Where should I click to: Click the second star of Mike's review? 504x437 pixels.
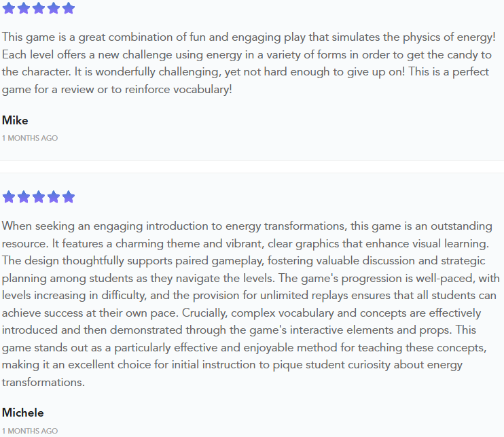[x=24, y=8]
